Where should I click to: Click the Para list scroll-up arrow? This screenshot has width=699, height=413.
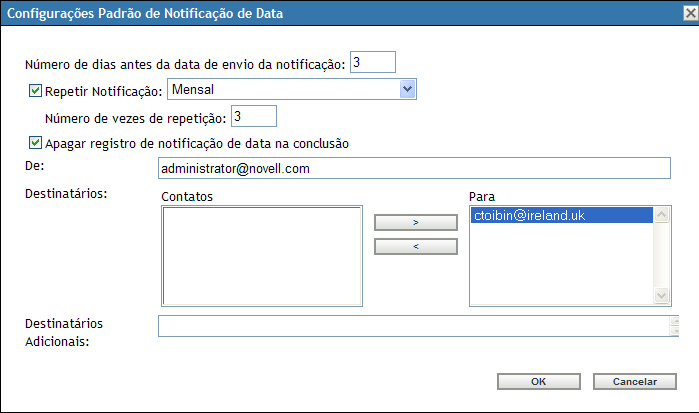point(661,214)
